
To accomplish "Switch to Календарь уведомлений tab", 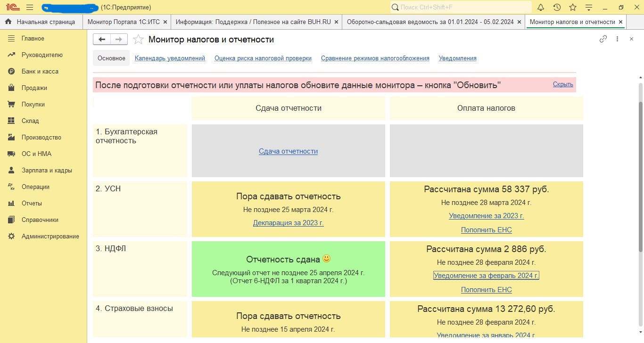I will (170, 58).
